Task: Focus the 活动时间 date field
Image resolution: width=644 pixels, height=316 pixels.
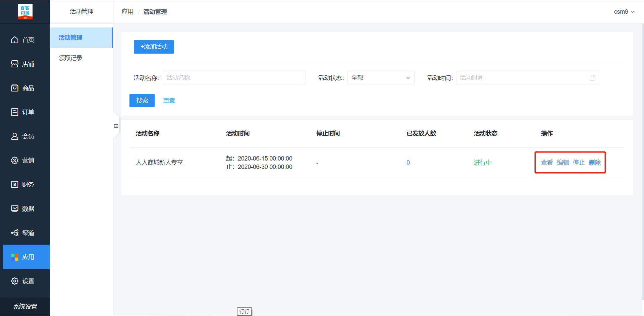Action: [x=528, y=78]
